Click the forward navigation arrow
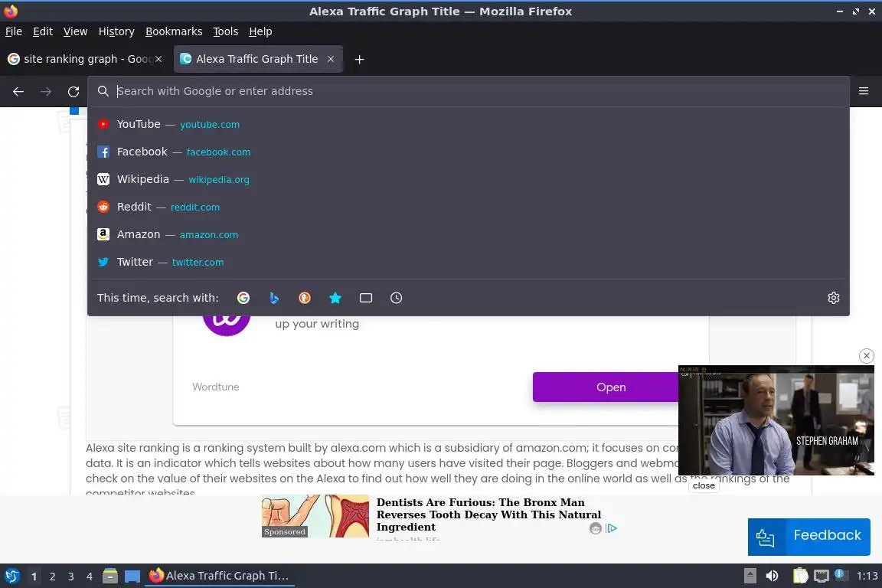Screen dimensions: 882x588 tap(46, 91)
